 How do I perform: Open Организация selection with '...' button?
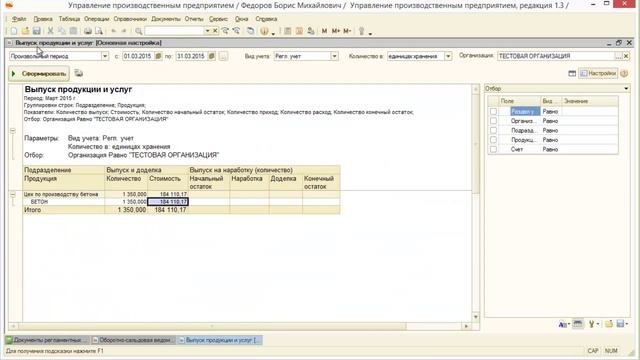coord(619,56)
